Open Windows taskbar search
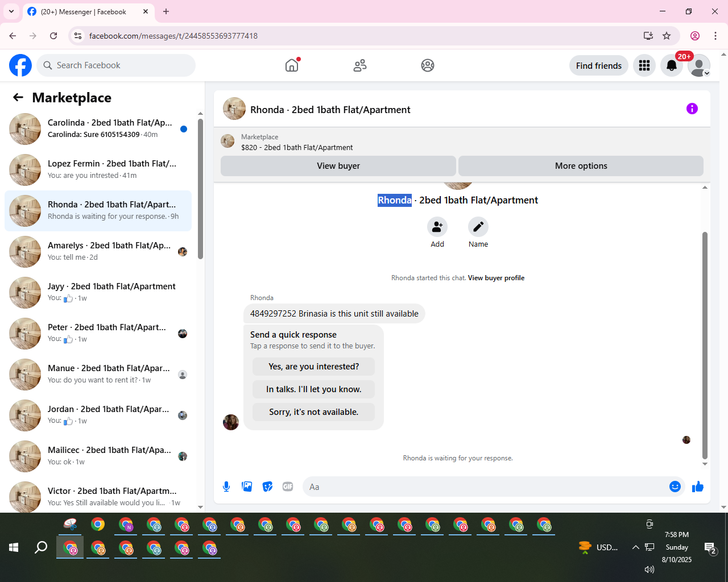728x582 pixels. click(x=41, y=547)
